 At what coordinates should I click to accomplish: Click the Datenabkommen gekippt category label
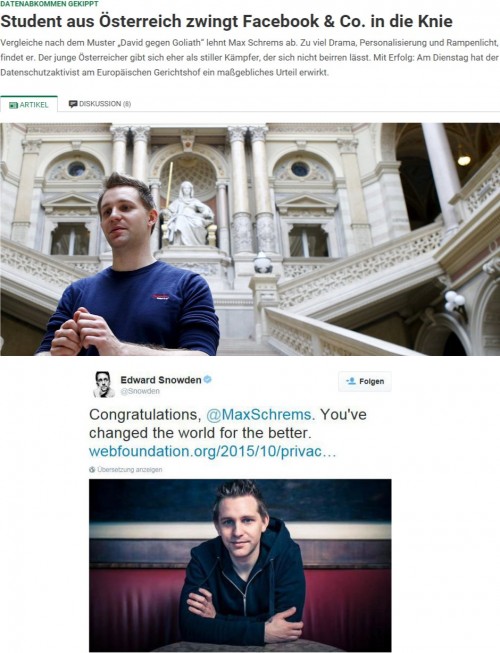pyautogui.click(x=50, y=4)
